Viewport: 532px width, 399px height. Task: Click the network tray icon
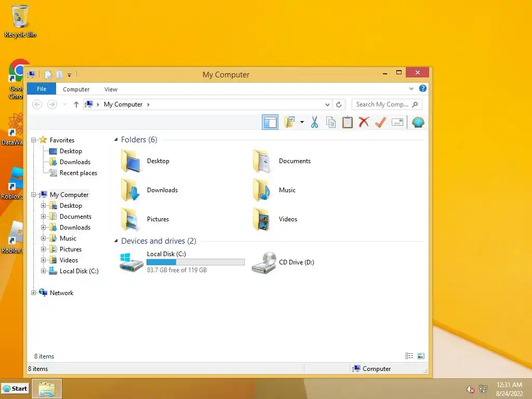[483, 389]
